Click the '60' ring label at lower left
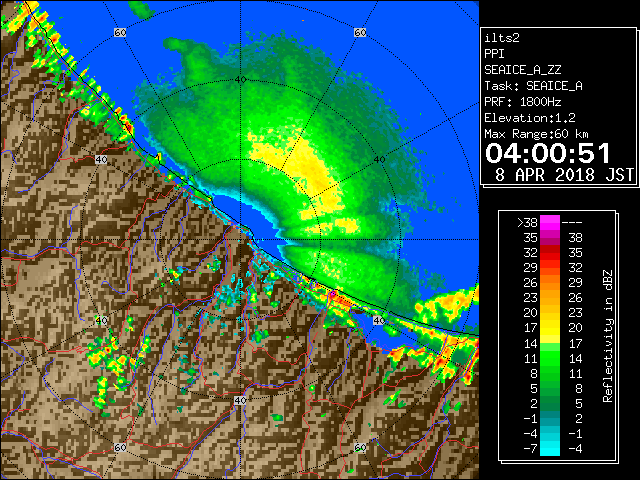 tap(120, 447)
